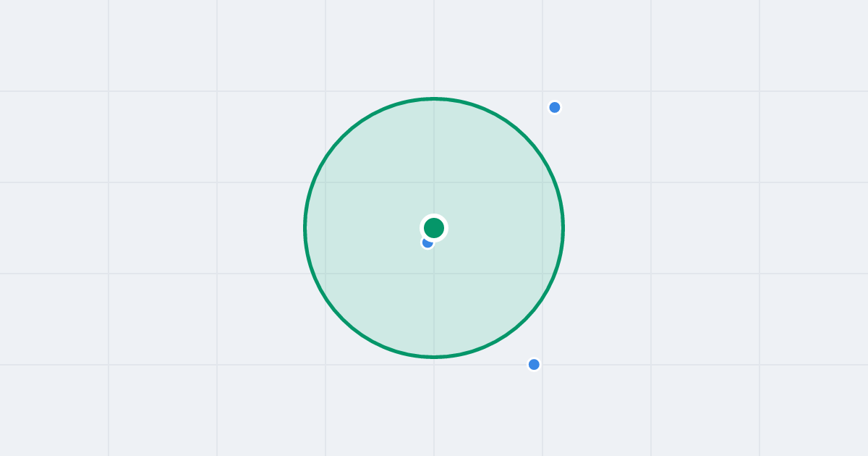Click inside the shaded circle left of center marker
Viewport: 868px width, 456px height.
362,228
